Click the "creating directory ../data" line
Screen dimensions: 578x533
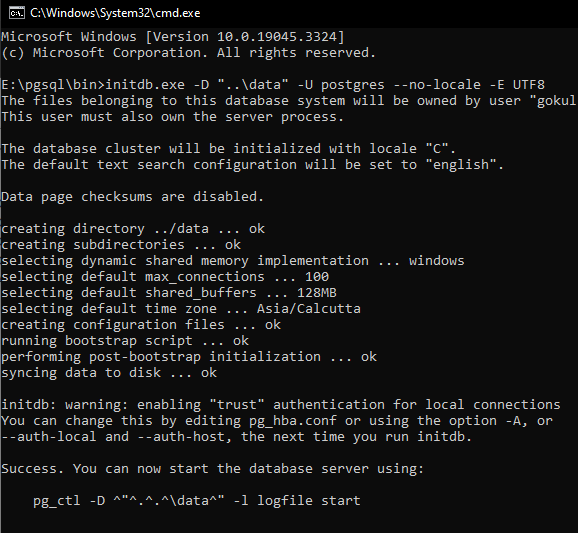pyautogui.click(x=133, y=229)
